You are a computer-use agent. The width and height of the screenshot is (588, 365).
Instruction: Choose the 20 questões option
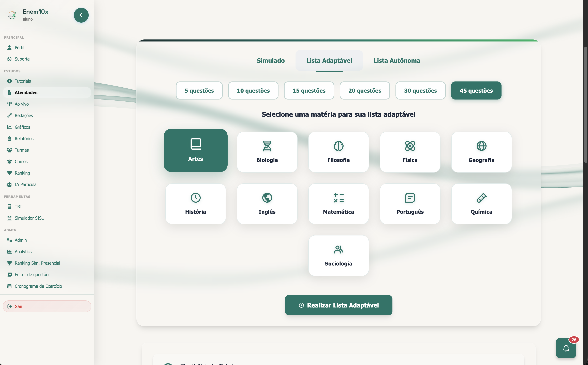[x=365, y=91]
